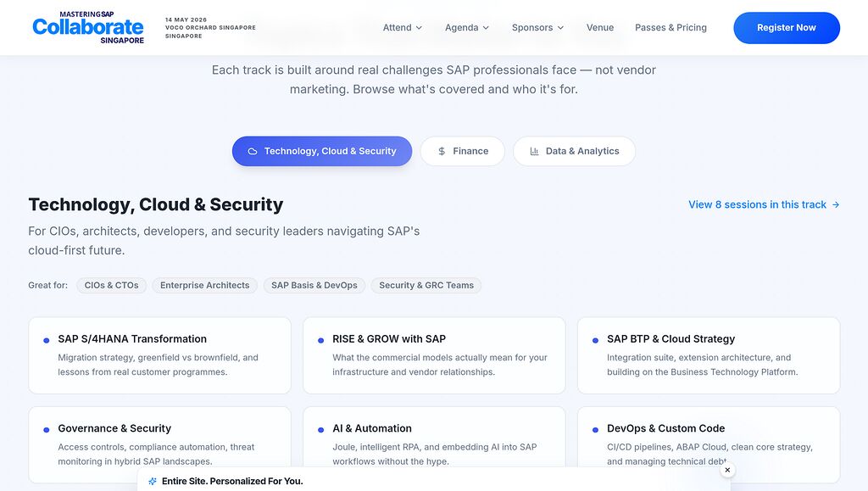Image resolution: width=868 pixels, height=491 pixels.
Task: Click the 14 MAY 2026 date text
Action: pos(186,20)
